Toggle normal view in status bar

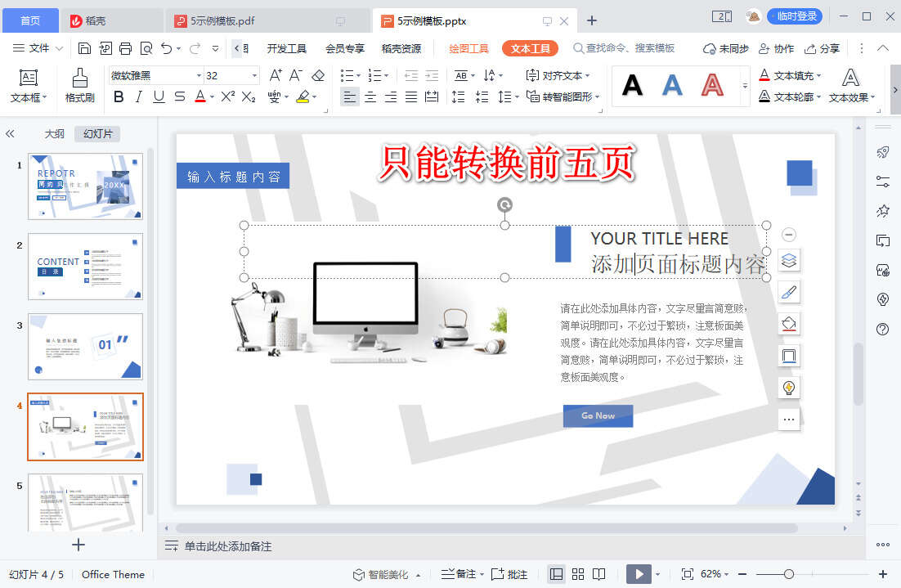[x=556, y=573]
